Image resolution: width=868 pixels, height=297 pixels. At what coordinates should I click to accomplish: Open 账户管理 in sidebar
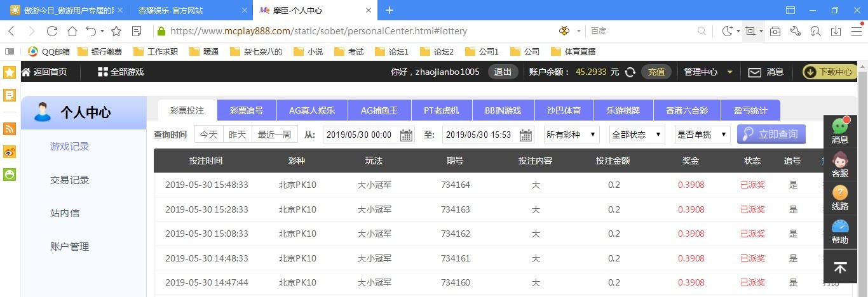[x=69, y=247]
